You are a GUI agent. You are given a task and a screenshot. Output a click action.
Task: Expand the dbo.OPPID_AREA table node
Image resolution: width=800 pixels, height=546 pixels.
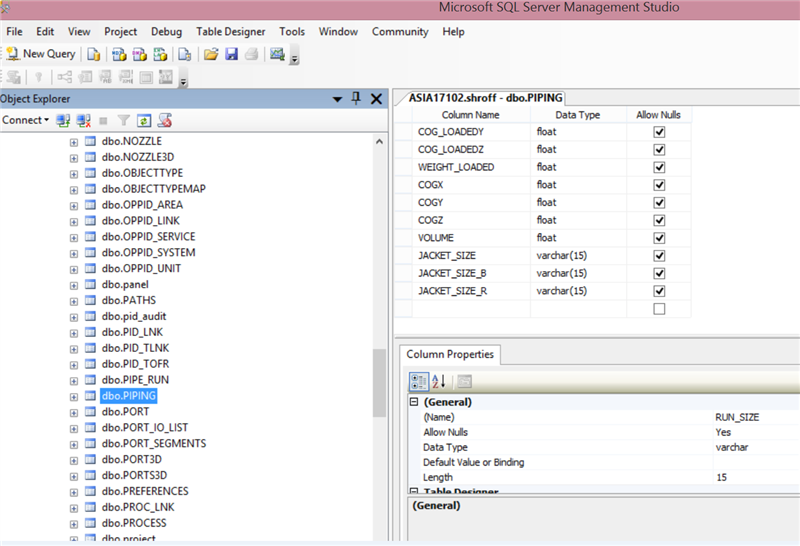pos(74,206)
